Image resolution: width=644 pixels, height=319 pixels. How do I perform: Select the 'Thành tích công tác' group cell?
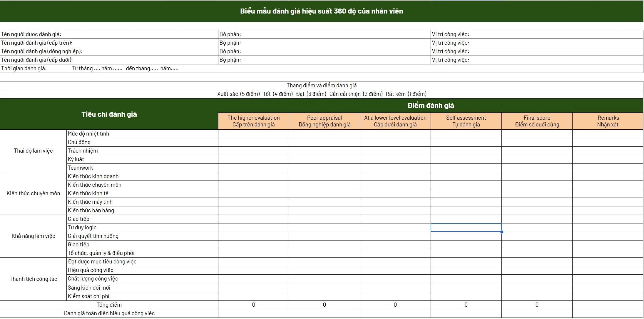coord(33,279)
